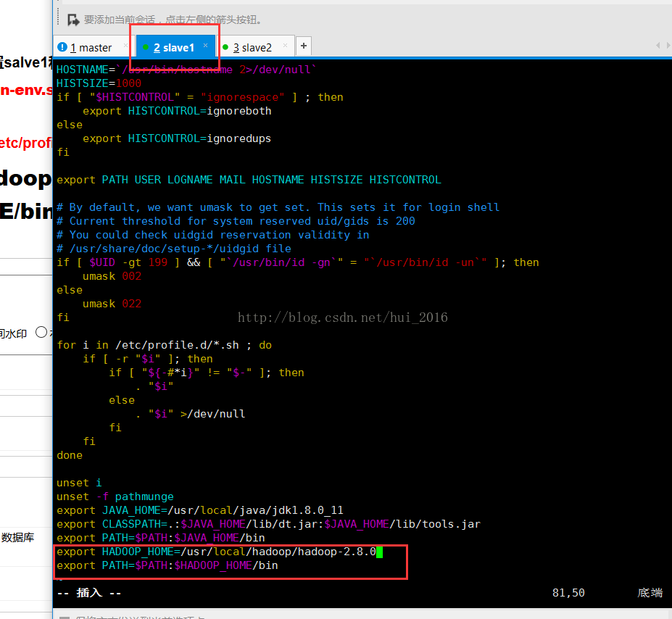672x619 pixels.
Task: Click the green status dot on slave1 tab
Action: coord(146,47)
